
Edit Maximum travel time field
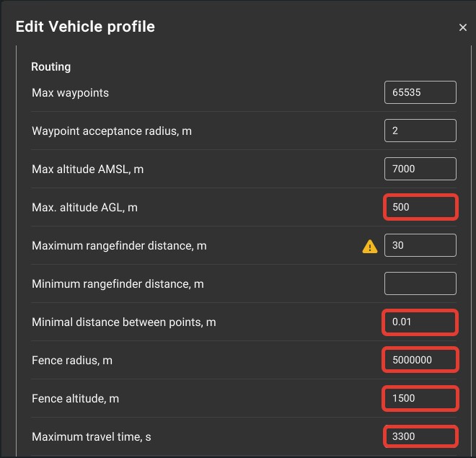point(420,436)
